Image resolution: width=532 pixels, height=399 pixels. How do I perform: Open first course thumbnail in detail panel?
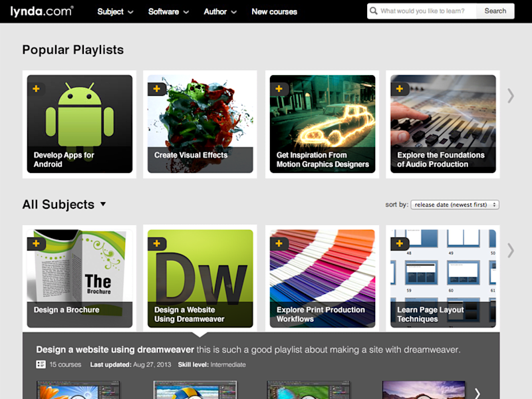[x=78, y=390]
